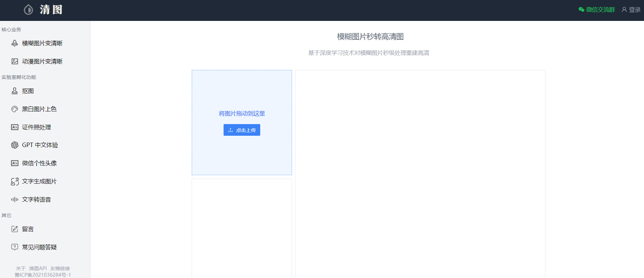The height and width of the screenshot is (278, 644).
Task: Click the 模糊图片变清晰 sidebar icon
Action: click(x=15, y=43)
